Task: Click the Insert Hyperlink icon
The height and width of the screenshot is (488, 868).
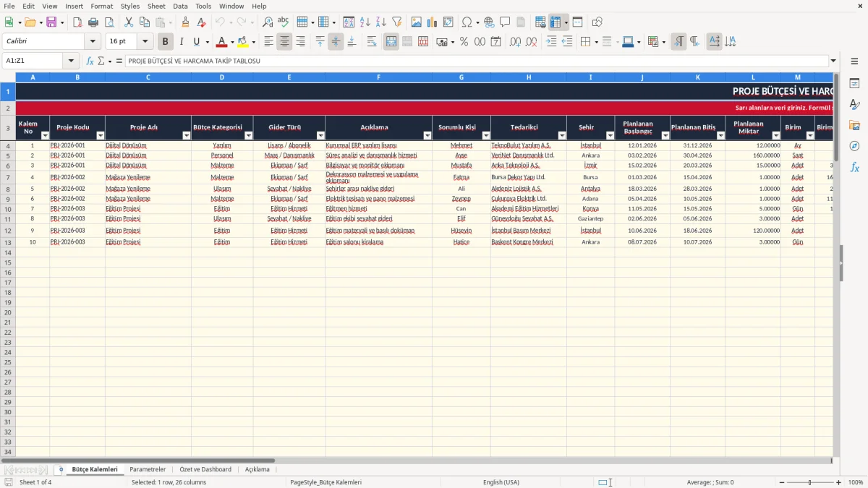Action: (x=490, y=22)
